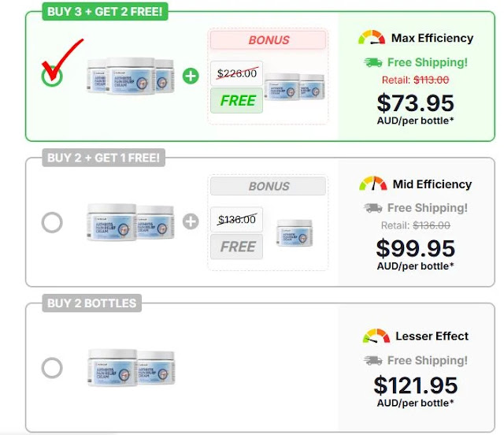The width and height of the screenshot is (504, 435).
Task: Click the three-jar product image
Action: (x=132, y=76)
